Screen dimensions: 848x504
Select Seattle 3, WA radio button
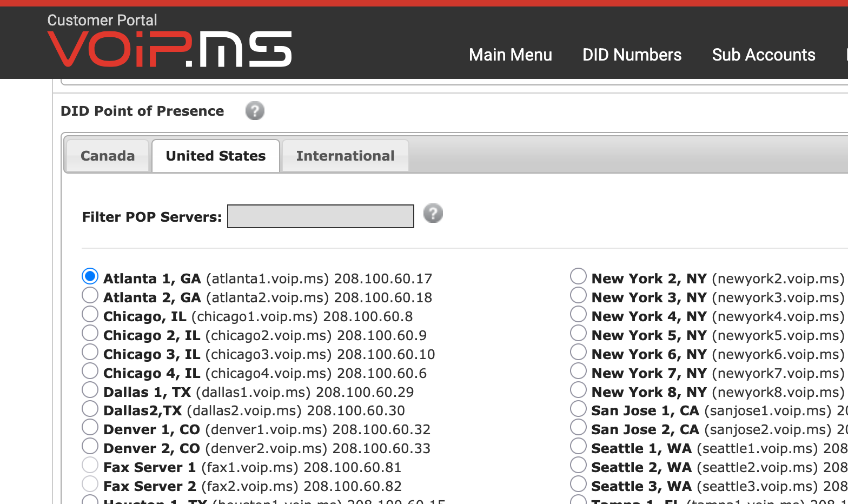pyautogui.click(x=578, y=484)
